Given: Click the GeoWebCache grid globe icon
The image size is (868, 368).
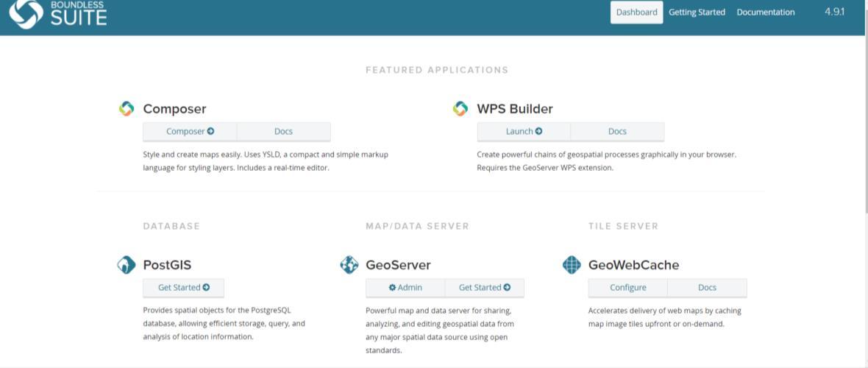Looking at the screenshot, I should click(x=572, y=265).
